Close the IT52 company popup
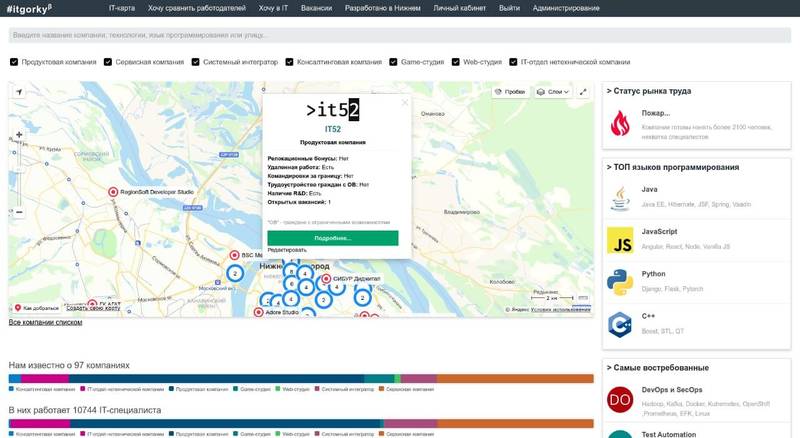This screenshot has height=438, width=800. (405, 103)
